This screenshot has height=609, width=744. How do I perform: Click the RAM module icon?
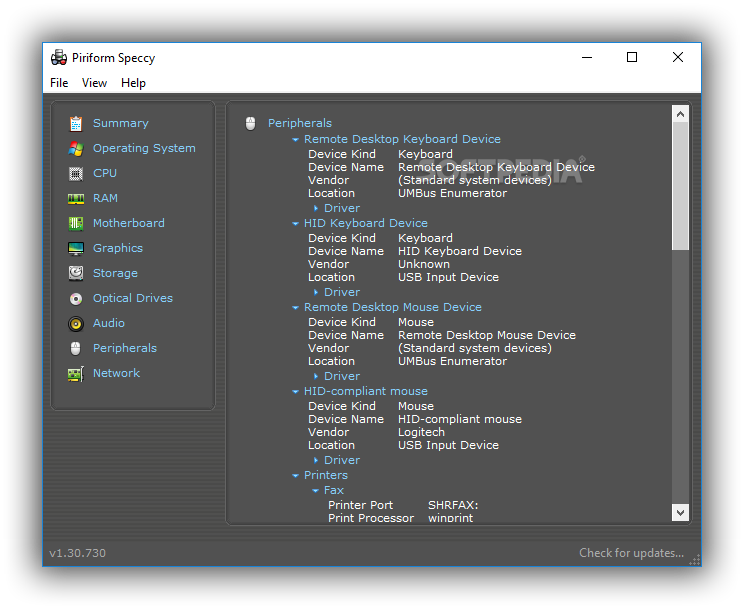coord(76,198)
